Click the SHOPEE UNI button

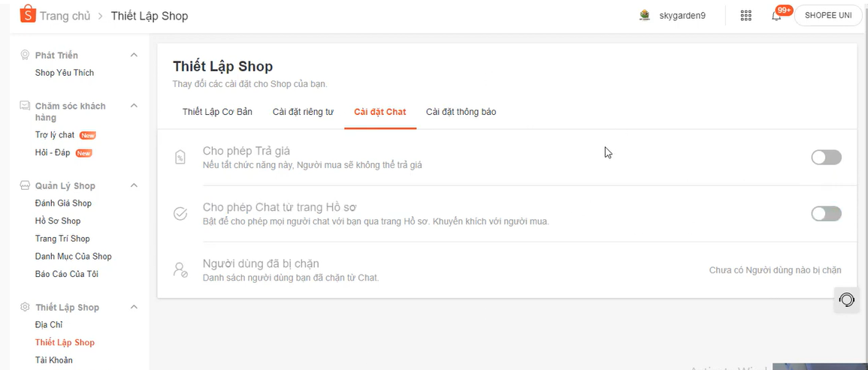(x=827, y=16)
